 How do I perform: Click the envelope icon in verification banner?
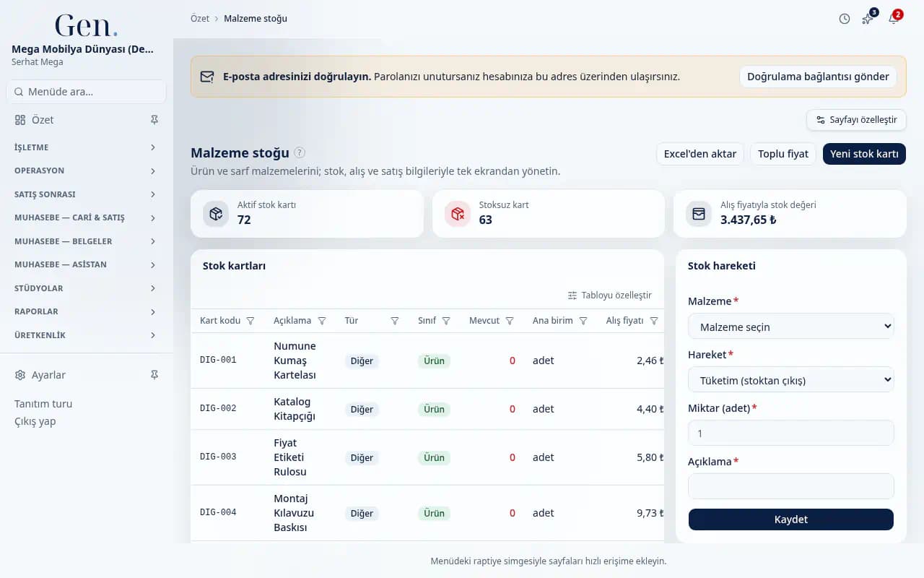tap(207, 77)
